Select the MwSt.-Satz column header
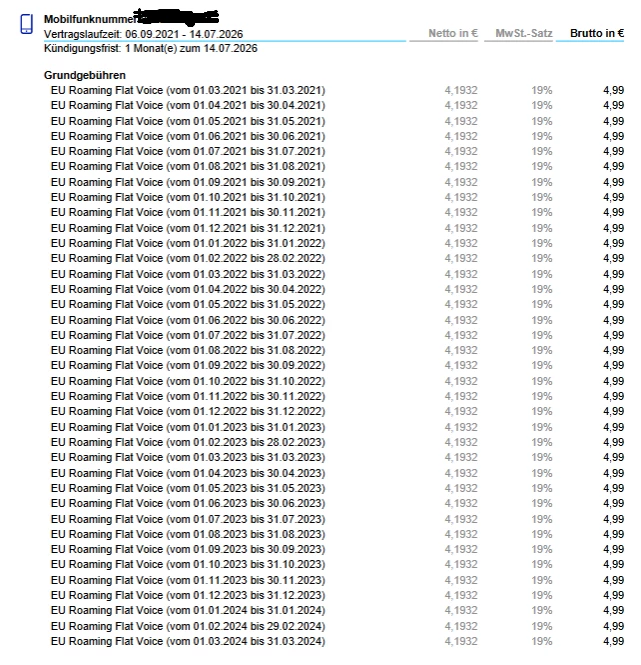This screenshot has height=665, width=641. 523,33
